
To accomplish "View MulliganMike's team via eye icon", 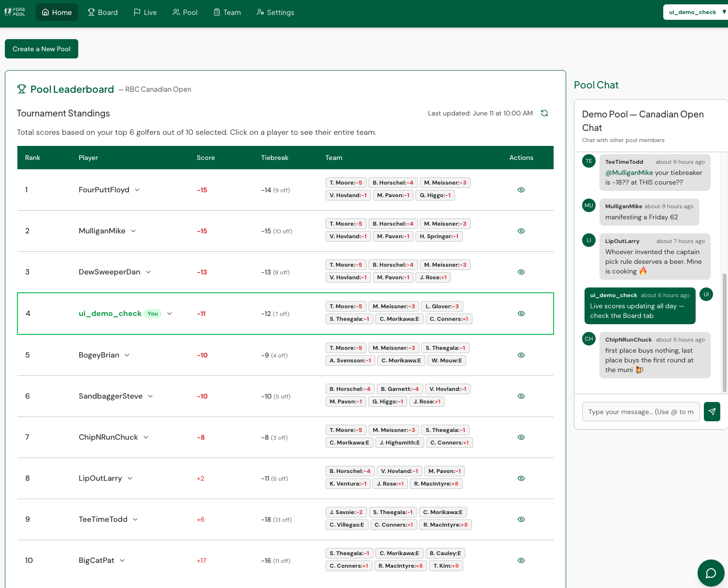I will tap(521, 231).
